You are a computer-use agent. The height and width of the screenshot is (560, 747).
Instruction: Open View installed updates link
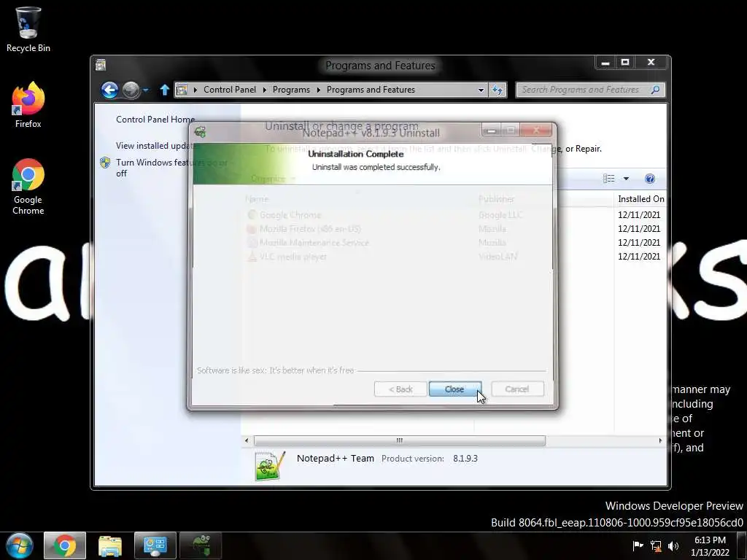(x=157, y=146)
